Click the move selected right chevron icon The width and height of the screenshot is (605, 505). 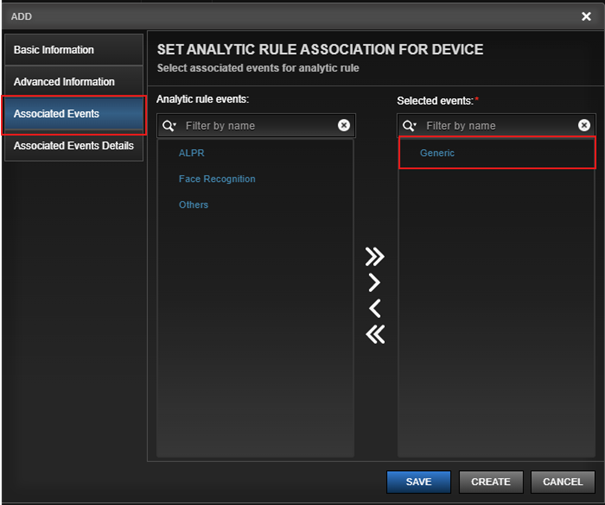[x=374, y=282]
